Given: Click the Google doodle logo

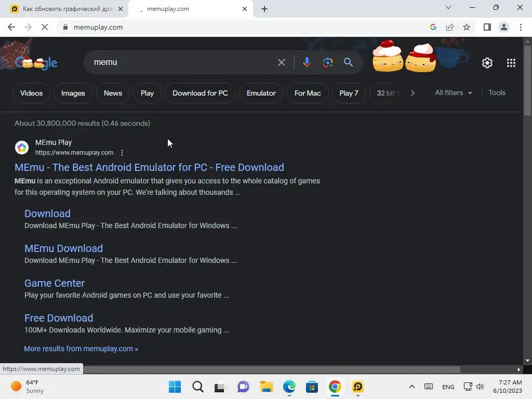Looking at the screenshot, I should coord(36,62).
